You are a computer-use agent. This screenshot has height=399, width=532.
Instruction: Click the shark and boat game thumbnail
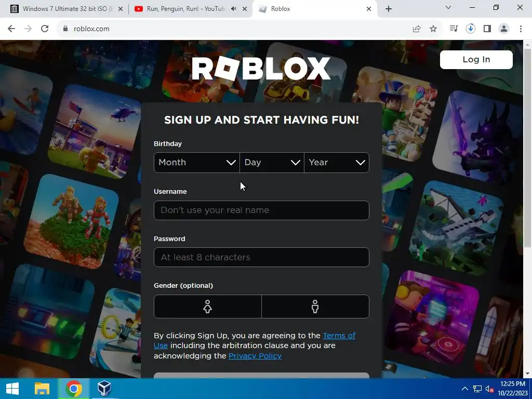(x=456, y=229)
